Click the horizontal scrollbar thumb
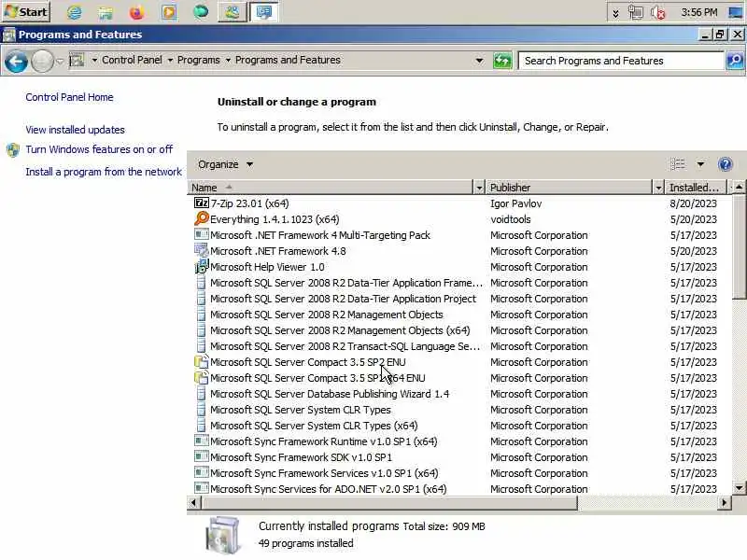Screen dimensions: 747x560 [x=389, y=502]
